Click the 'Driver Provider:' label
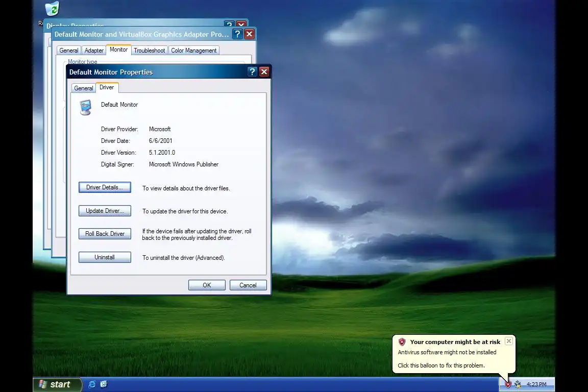This screenshot has height=392, width=588. (119, 129)
